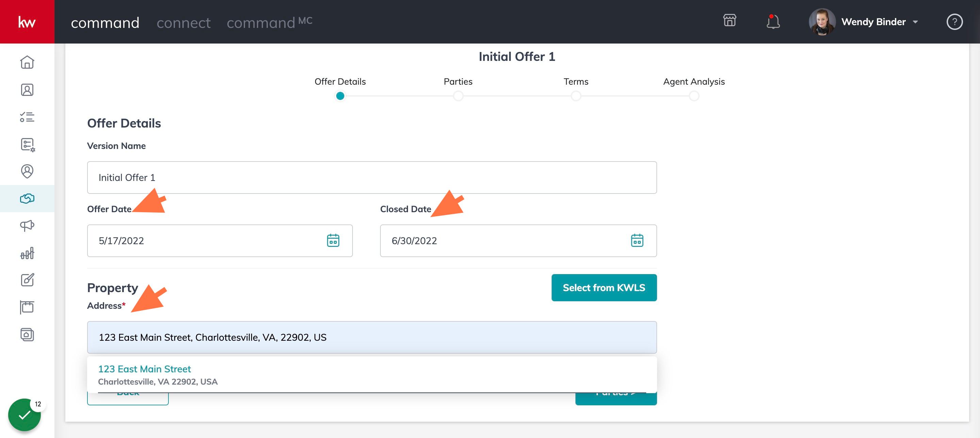Open the Reports chart sidebar icon

tap(27, 253)
